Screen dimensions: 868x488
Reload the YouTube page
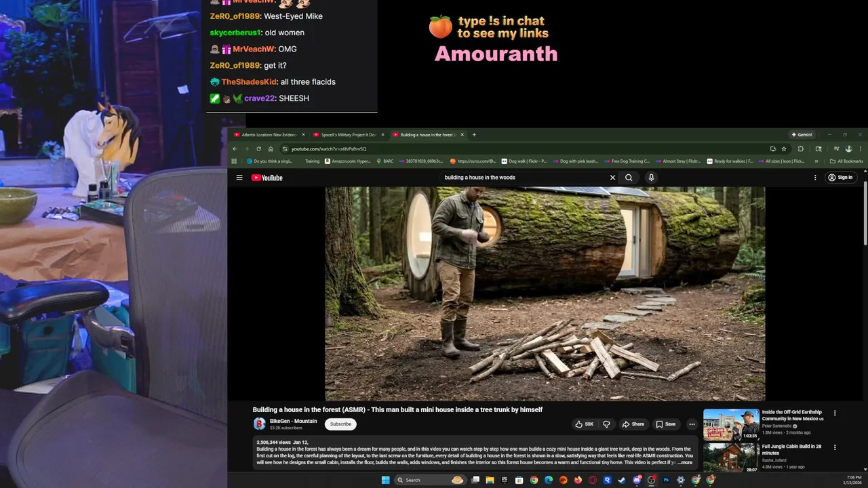coord(258,149)
